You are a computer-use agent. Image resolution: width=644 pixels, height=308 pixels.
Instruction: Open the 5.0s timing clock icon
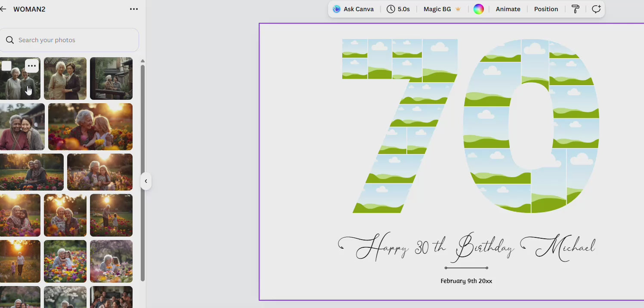pos(391,9)
